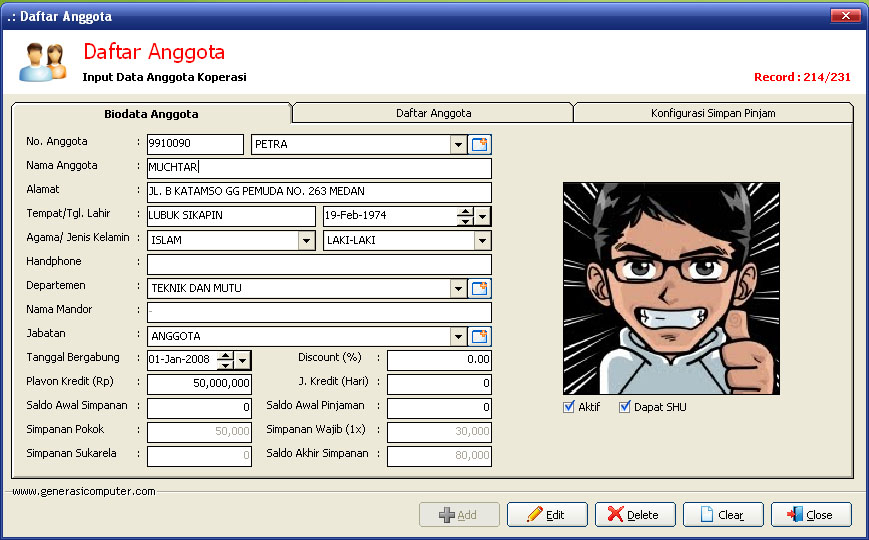Open the Konfigurasi Simpan Pinjam tab
Screen dimensions: 869x540
(712, 113)
